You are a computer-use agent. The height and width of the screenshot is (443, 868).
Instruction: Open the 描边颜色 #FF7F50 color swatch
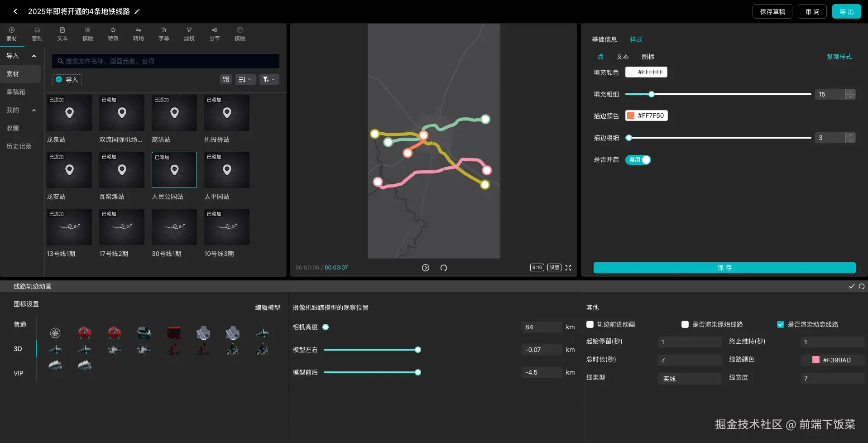(647, 116)
